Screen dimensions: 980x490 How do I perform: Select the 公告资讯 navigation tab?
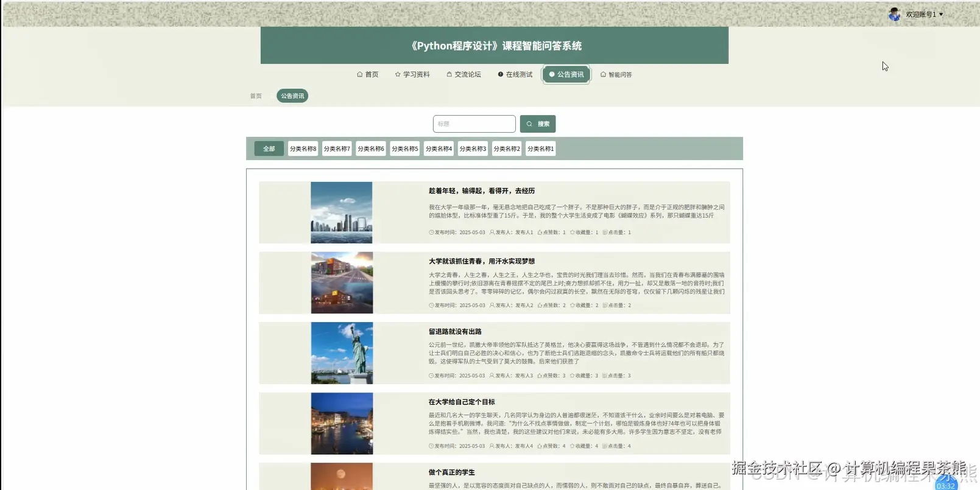pyautogui.click(x=566, y=74)
